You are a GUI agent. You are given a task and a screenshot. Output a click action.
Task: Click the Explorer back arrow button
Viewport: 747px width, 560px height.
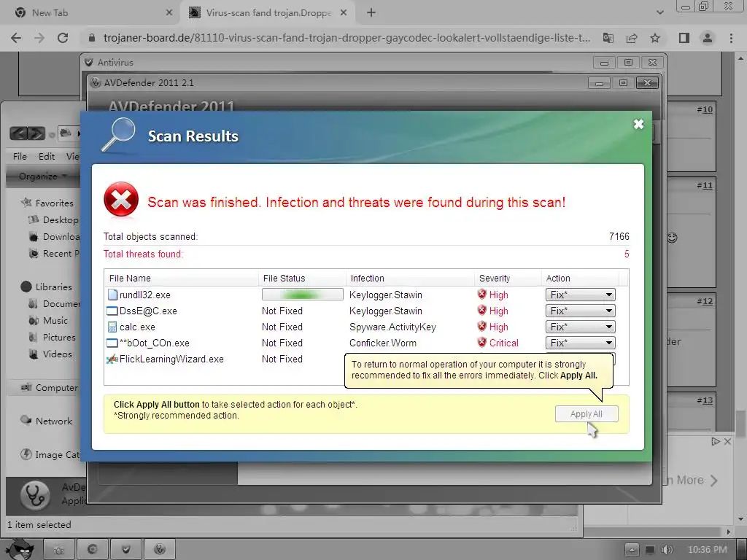tap(18, 133)
